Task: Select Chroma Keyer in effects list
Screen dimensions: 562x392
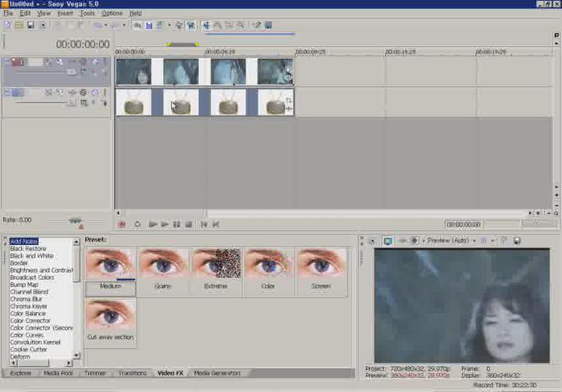Action: (29, 306)
